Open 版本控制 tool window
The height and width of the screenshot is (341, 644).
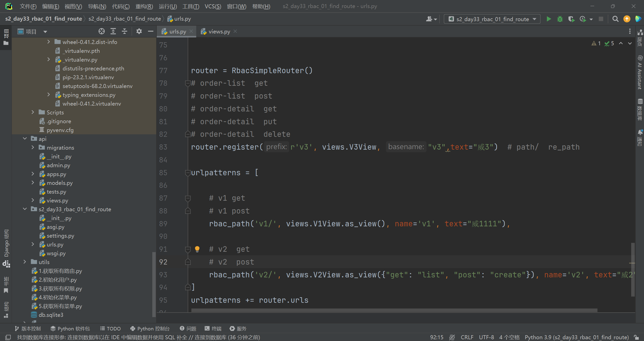click(28, 328)
